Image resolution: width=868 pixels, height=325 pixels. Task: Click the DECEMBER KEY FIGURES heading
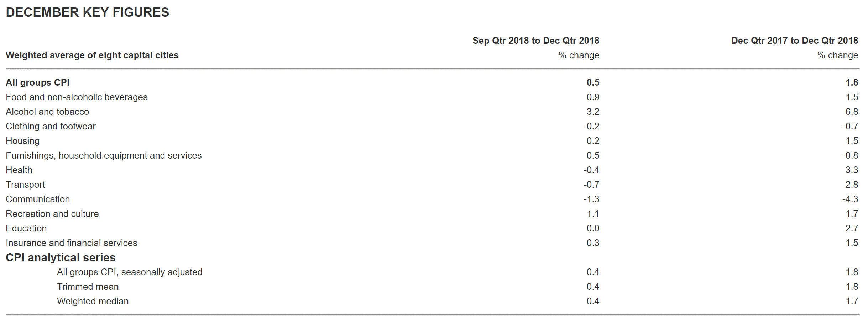point(87,12)
